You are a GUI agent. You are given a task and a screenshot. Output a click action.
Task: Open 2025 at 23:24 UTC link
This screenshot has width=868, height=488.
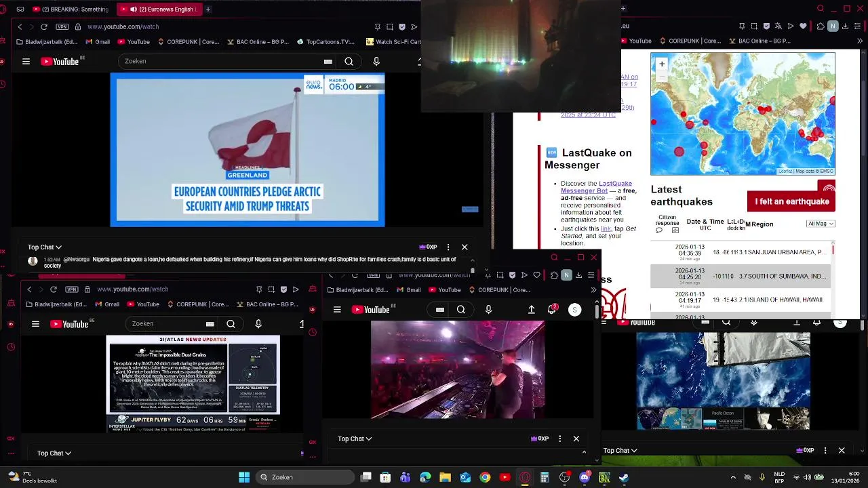pyautogui.click(x=588, y=115)
